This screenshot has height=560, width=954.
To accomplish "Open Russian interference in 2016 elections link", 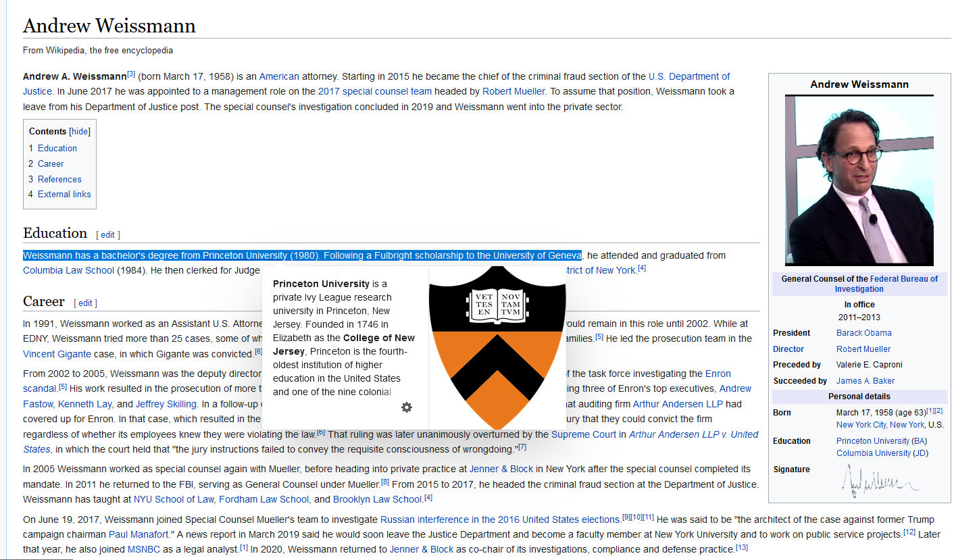I will [500, 519].
